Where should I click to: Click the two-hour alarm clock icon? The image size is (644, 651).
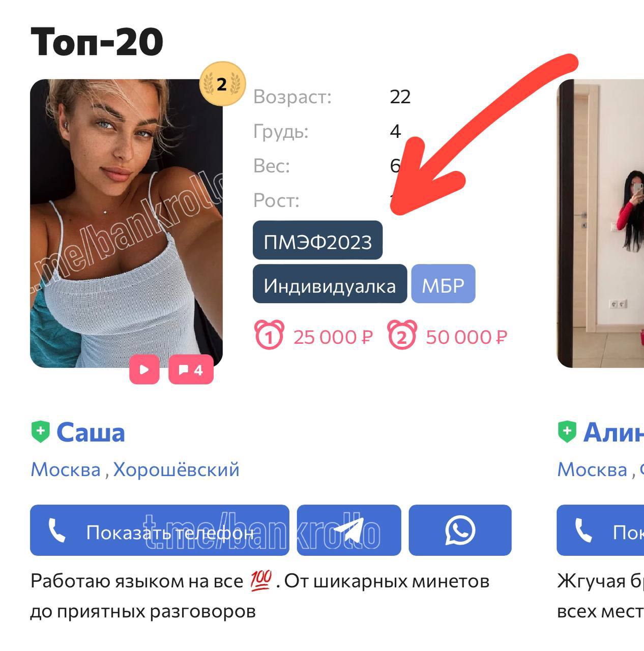pos(402,335)
